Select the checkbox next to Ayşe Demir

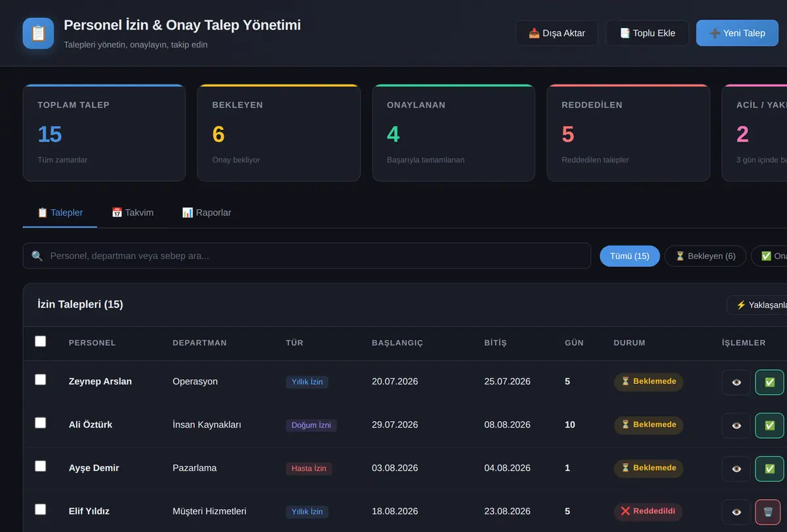pyautogui.click(x=41, y=466)
